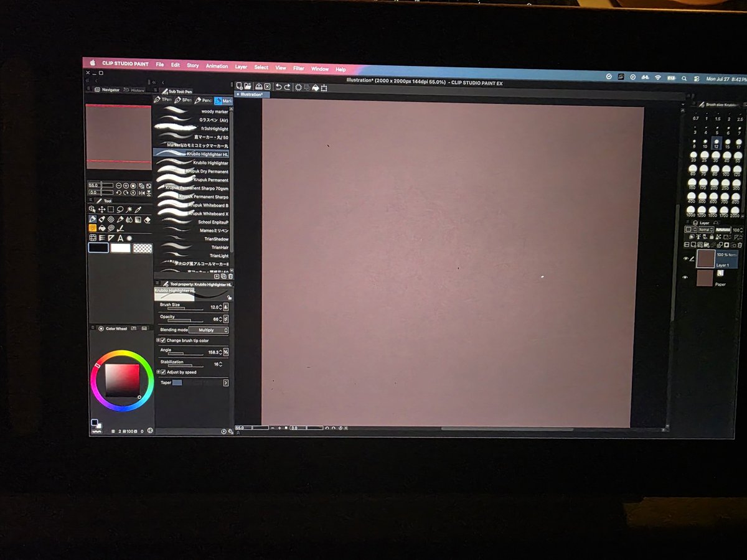The width and height of the screenshot is (747, 560).
Task: Click the white sub color swatch
Action: (120, 248)
